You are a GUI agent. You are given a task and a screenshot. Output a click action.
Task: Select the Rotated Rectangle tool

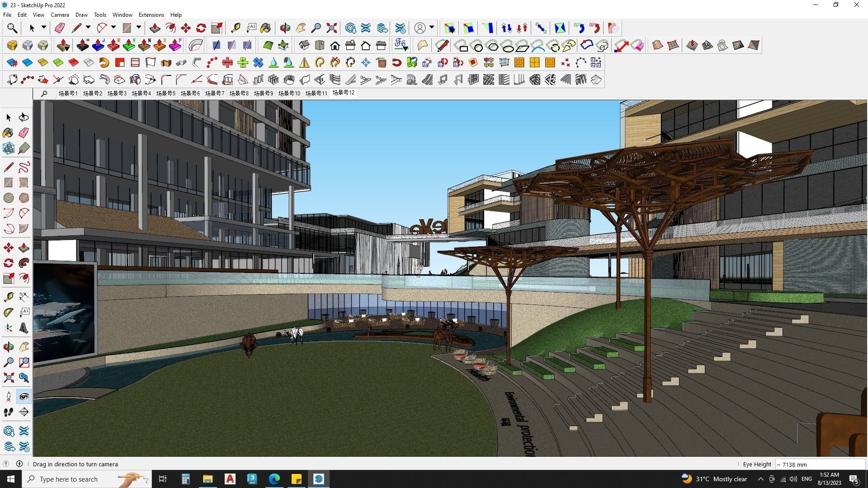24,183
